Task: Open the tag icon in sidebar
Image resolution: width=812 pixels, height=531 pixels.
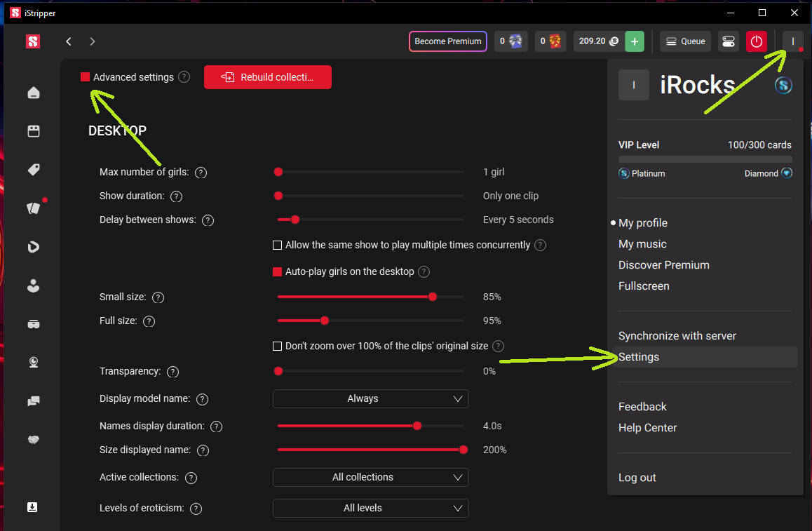Action: pyautogui.click(x=33, y=170)
